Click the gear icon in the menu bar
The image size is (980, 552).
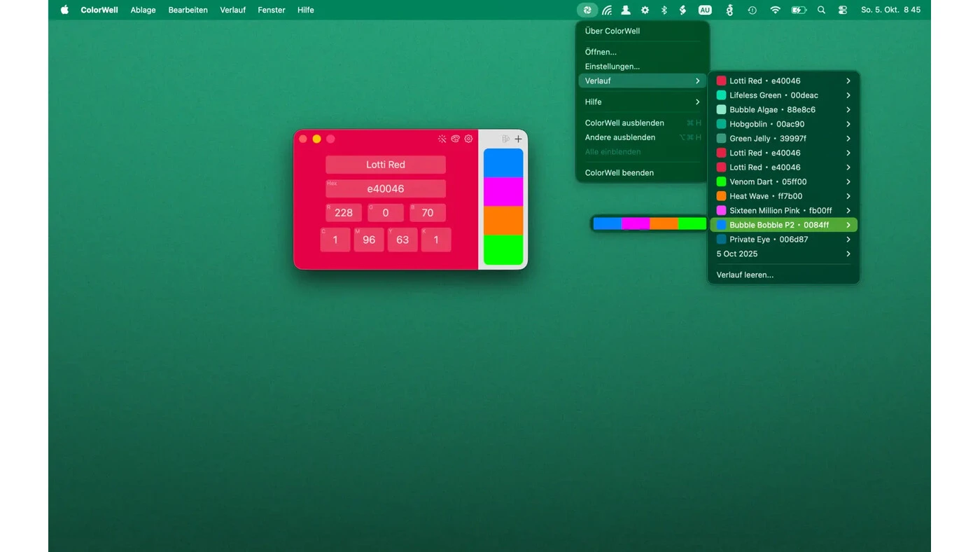[645, 10]
